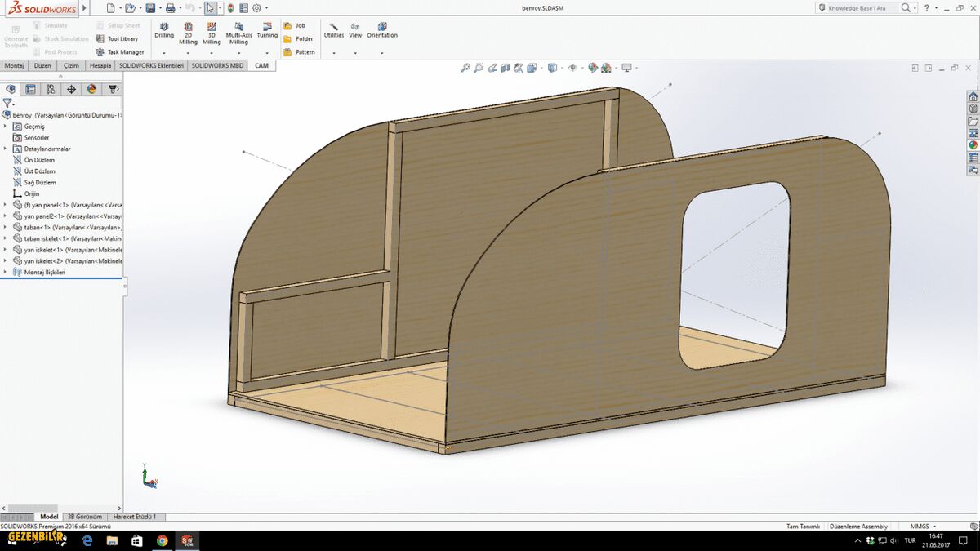Click the Folder button
Image resolution: width=980 pixels, height=551 pixels.
(298, 38)
